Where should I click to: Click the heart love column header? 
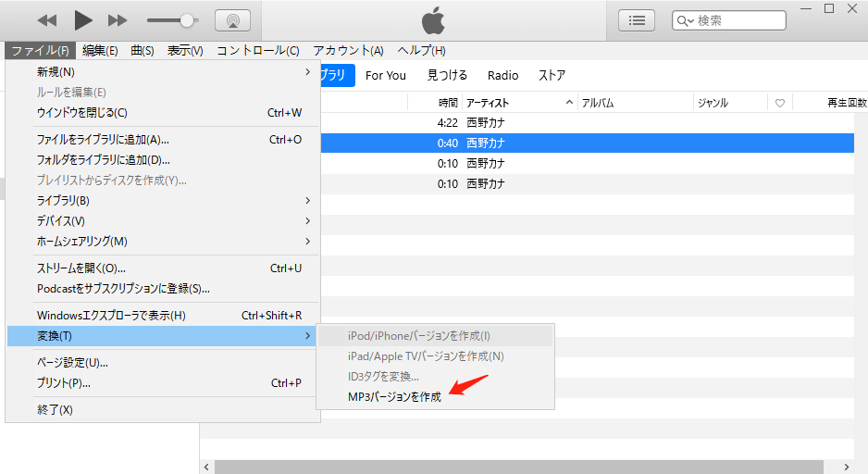pos(780,103)
